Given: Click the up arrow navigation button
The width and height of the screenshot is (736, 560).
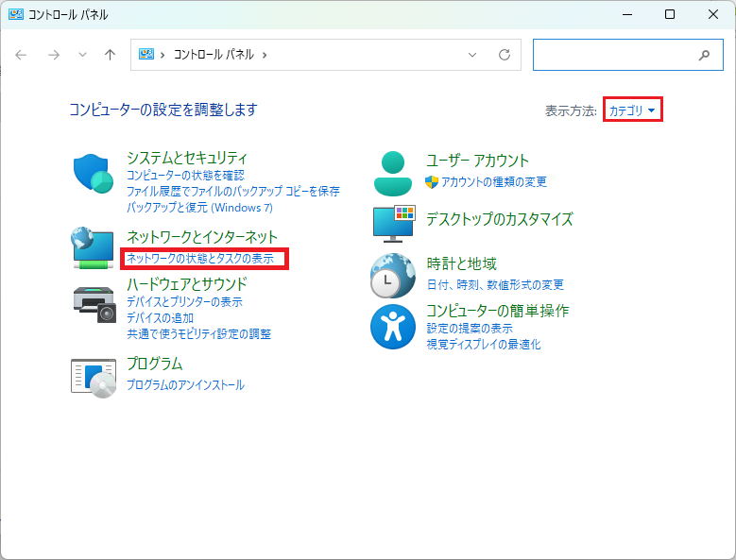Looking at the screenshot, I should click(111, 55).
